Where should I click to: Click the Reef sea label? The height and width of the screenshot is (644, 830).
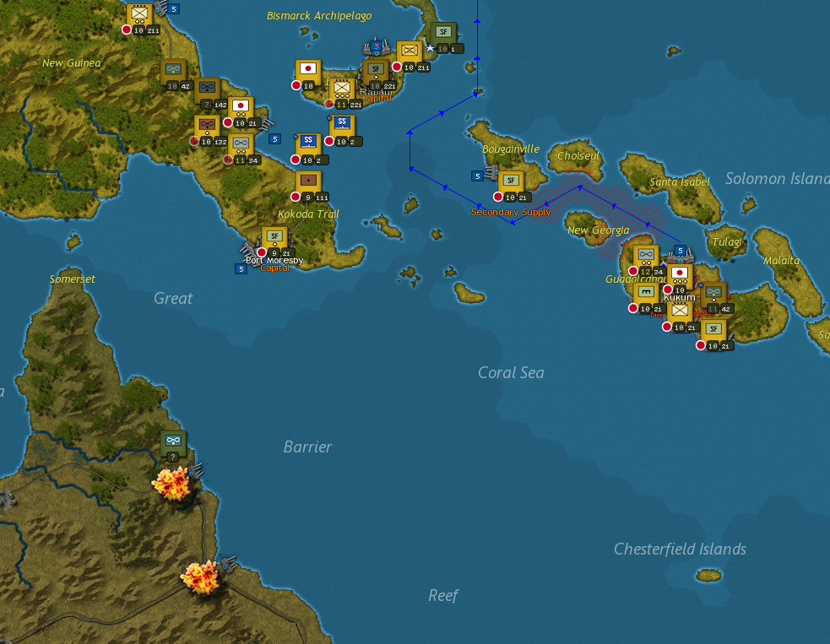click(x=443, y=596)
